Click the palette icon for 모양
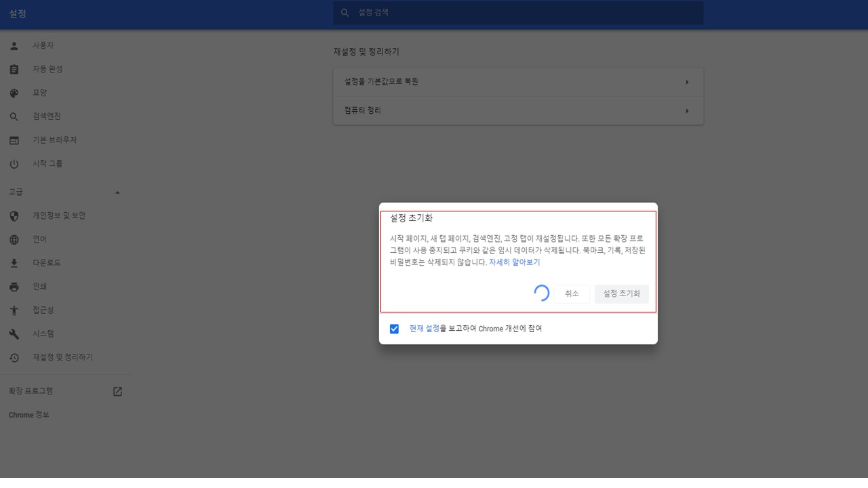The width and height of the screenshot is (868, 488). 14,93
